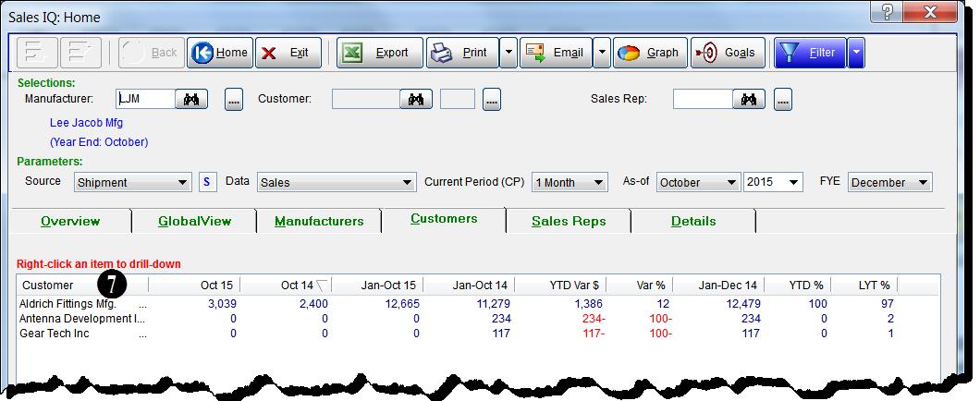Open the 2015 year dropdown
Screen dimensions: 980x401
pyautogui.click(x=773, y=182)
